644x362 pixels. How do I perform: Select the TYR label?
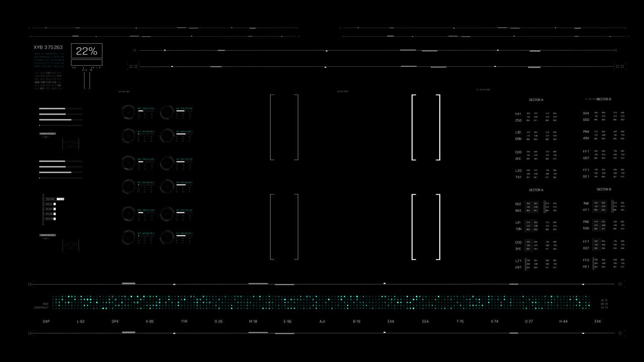click(x=184, y=321)
